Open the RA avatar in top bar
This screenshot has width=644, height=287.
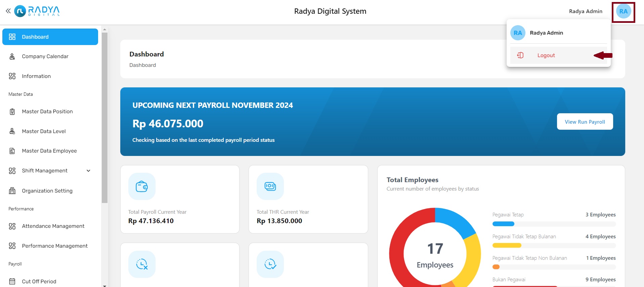click(623, 11)
